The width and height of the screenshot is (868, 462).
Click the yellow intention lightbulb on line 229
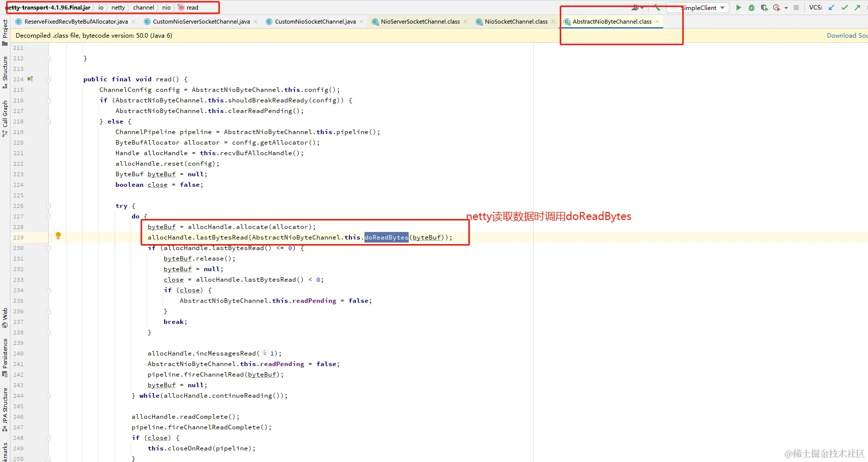(x=58, y=236)
